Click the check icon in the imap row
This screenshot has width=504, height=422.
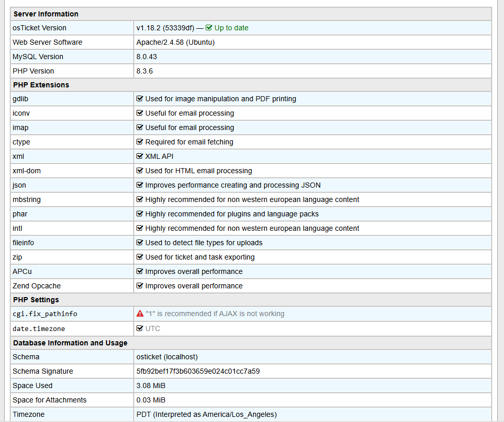pyautogui.click(x=139, y=127)
